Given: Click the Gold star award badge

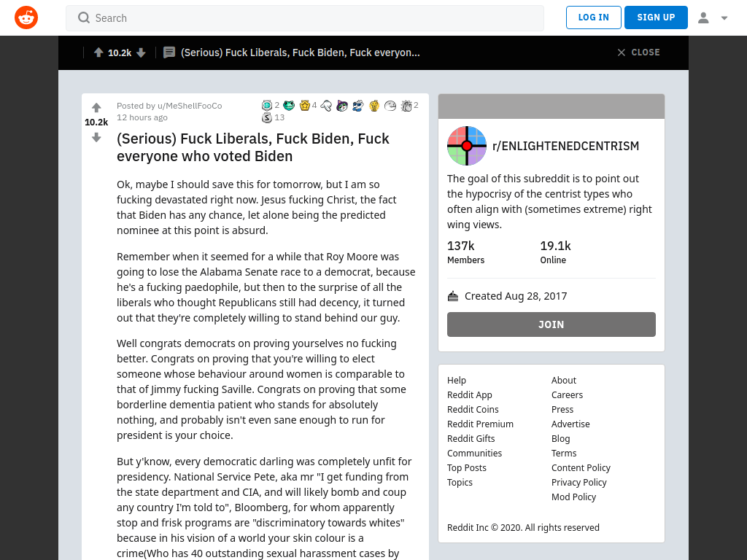Looking at the screenshot, I should (305, 105).
